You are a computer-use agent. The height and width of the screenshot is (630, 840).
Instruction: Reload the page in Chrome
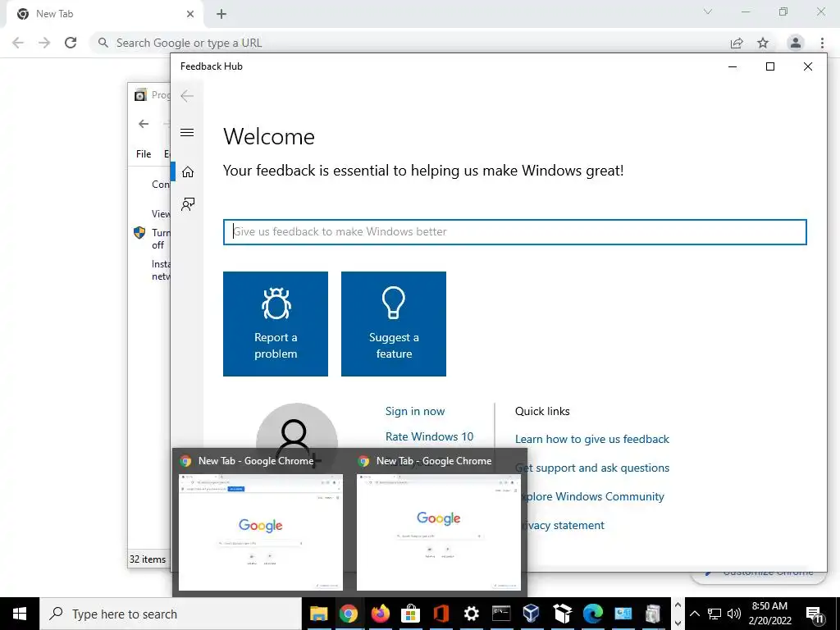[71, 43]
